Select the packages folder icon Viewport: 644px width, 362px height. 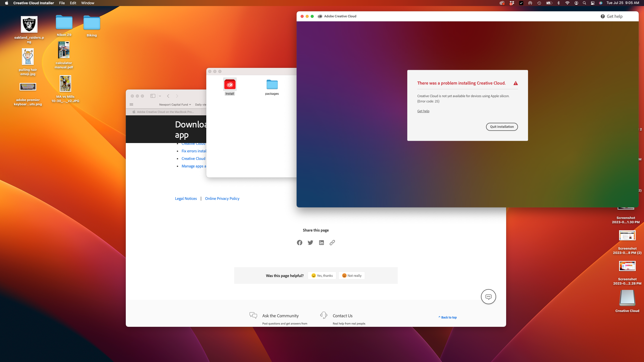point(272,85)
